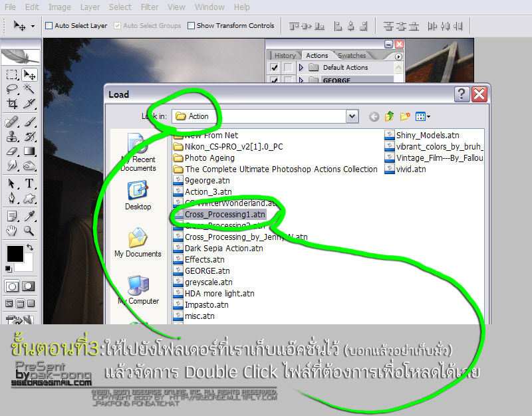Switch to the Swatches tab
This screenshot has height=416, width=532.
[352, 56]
